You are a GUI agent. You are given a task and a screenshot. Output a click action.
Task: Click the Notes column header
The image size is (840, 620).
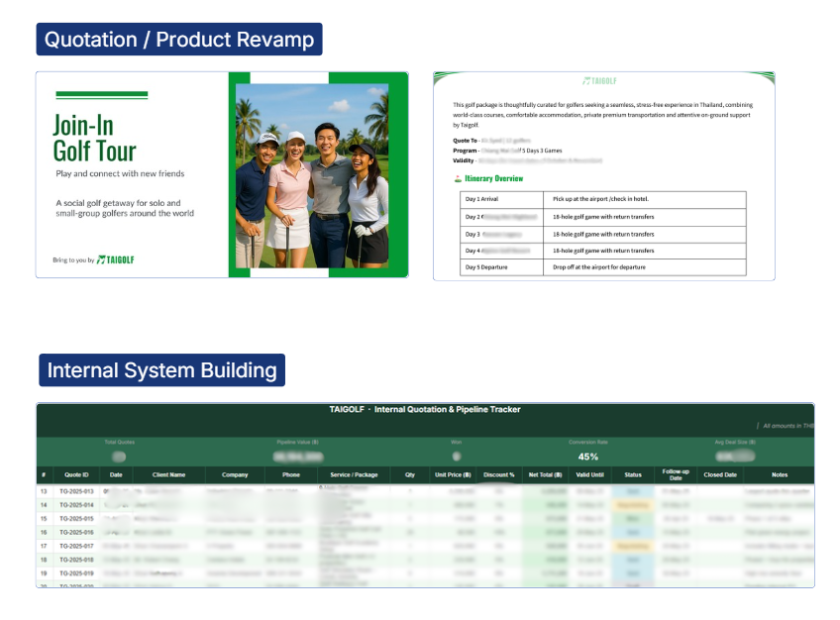coord(780,475)
